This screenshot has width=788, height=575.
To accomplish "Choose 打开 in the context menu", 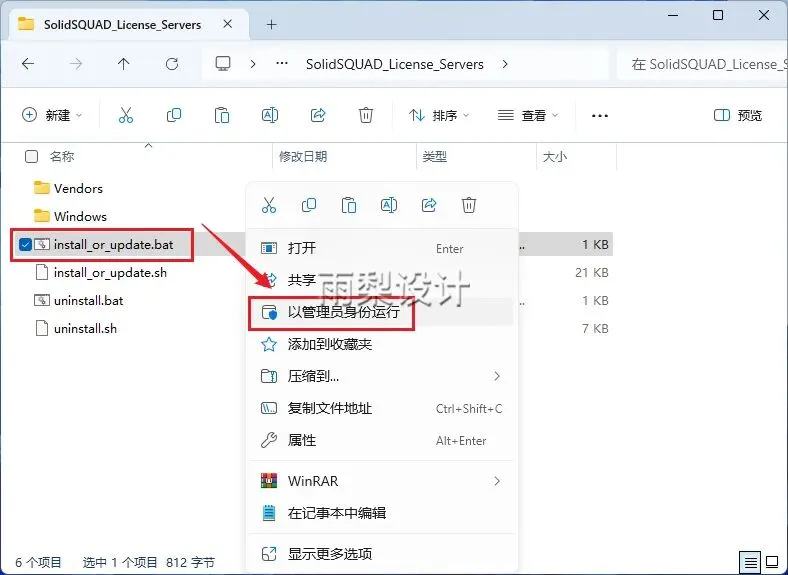I will click(x=381, y=248).
